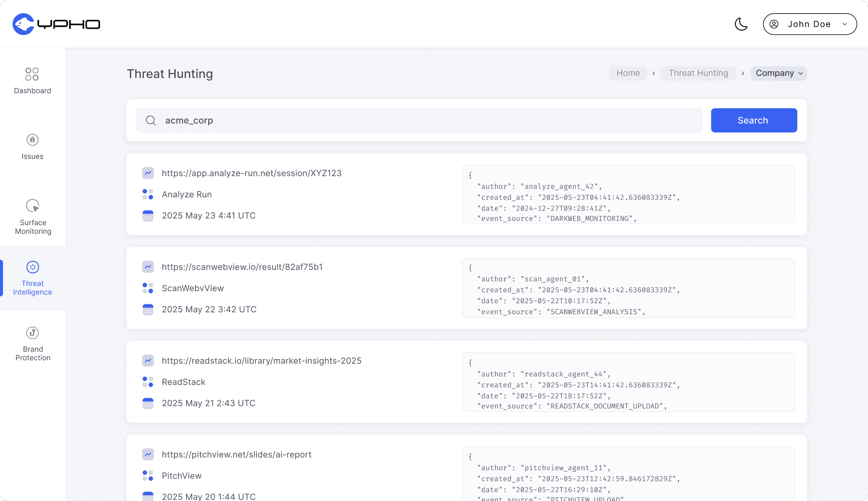This screenshot has width=868, height=501.
Task: Open the Brand Protection sidebar icon
Action: click(32, 333)
